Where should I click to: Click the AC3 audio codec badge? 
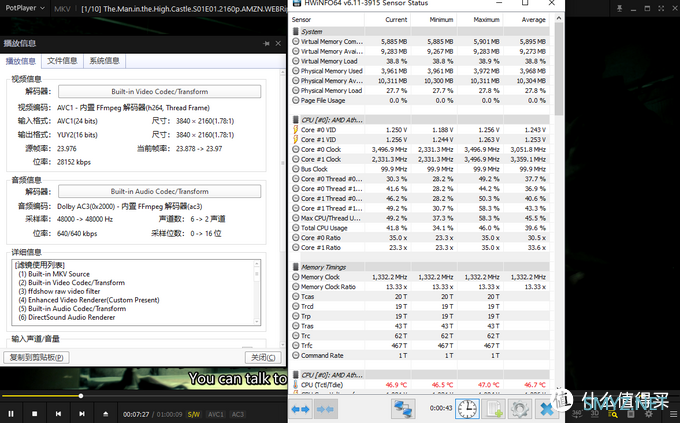(x=238, y=414)
